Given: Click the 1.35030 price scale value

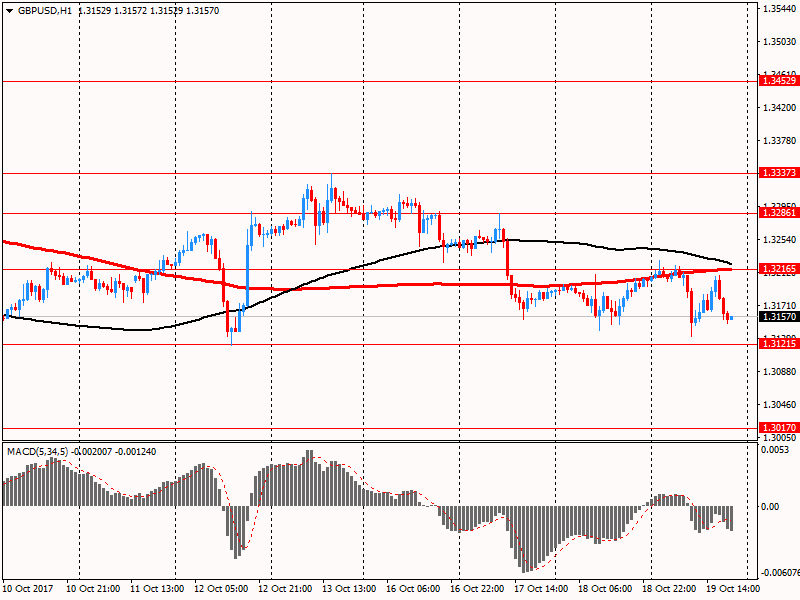Looking at the screenshot, I should 779,42.
